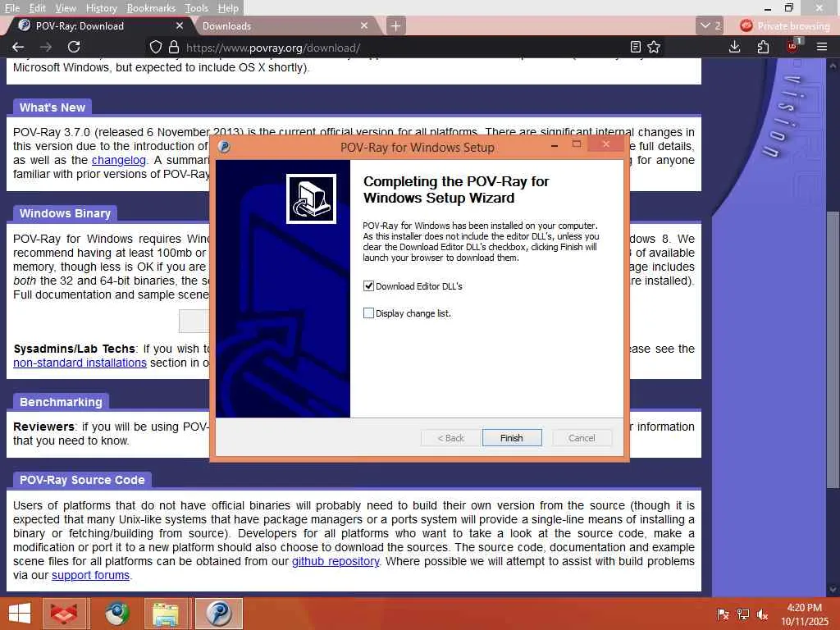The image size is (840, 630).
Task: Open the non-standard installations link
Action: pos(80,363)
